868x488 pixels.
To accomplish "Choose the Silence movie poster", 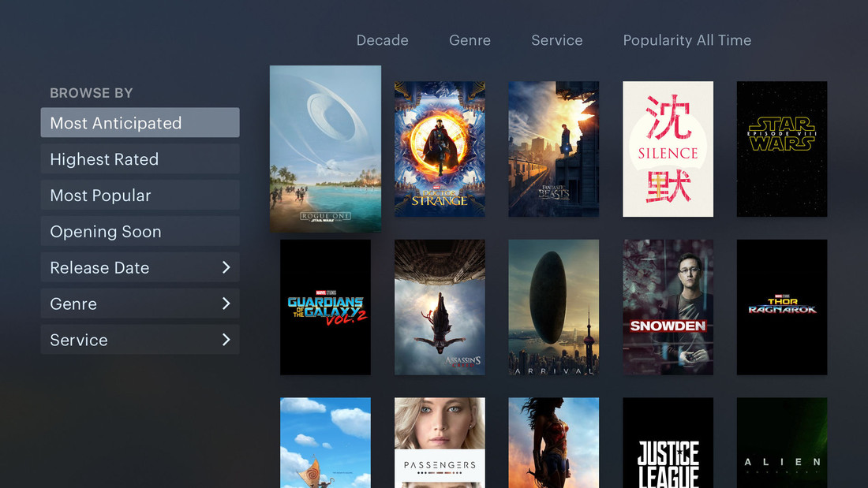I will [x=668, y=149].
